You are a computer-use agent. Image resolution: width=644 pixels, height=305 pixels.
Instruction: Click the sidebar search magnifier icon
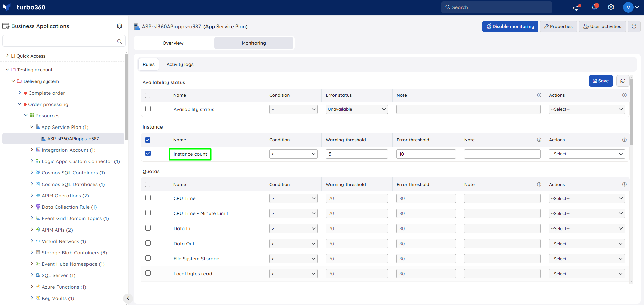pos(119,41)
